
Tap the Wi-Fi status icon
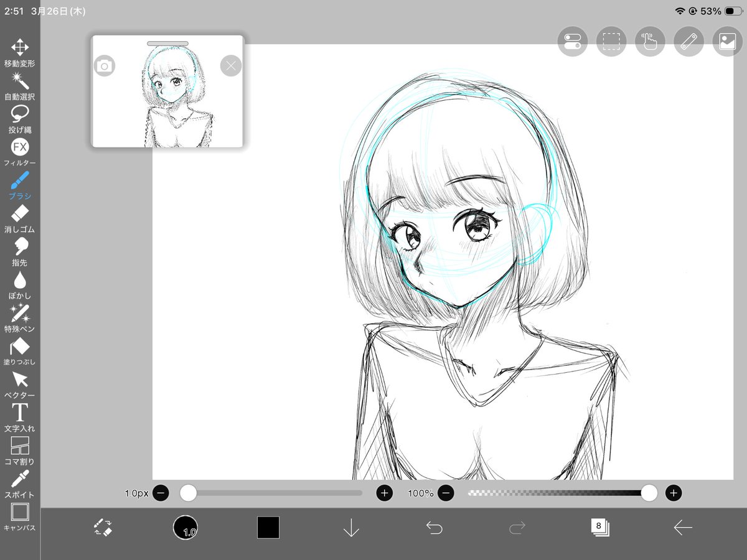(680, 11)
